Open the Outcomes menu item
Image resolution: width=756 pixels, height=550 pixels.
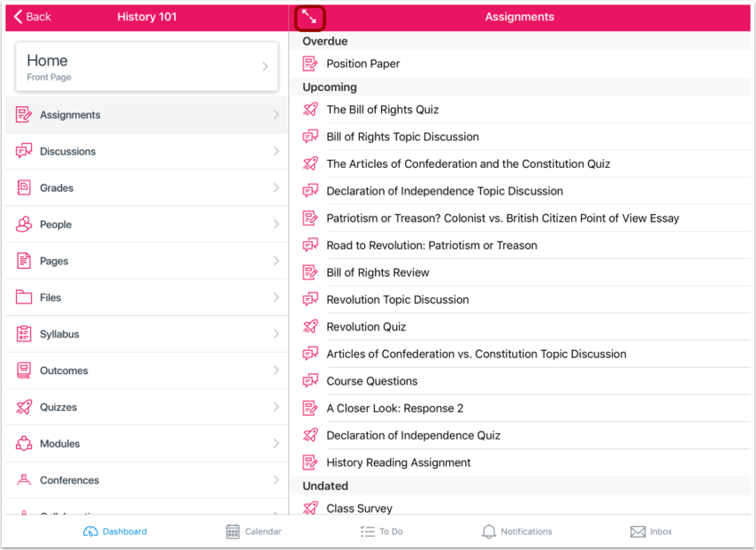pyautogui.click(x=147, y=370)
